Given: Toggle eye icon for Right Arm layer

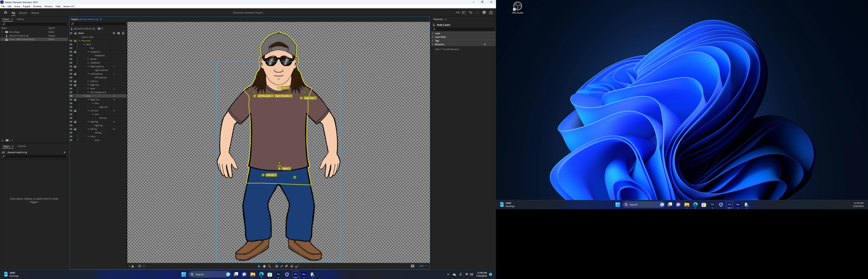Looking at the screenshot, I should point(71,100).
